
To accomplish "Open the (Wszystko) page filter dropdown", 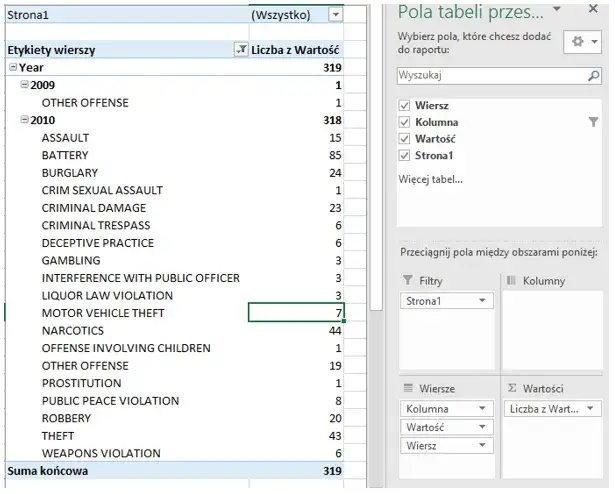I will tap(335, 15).
